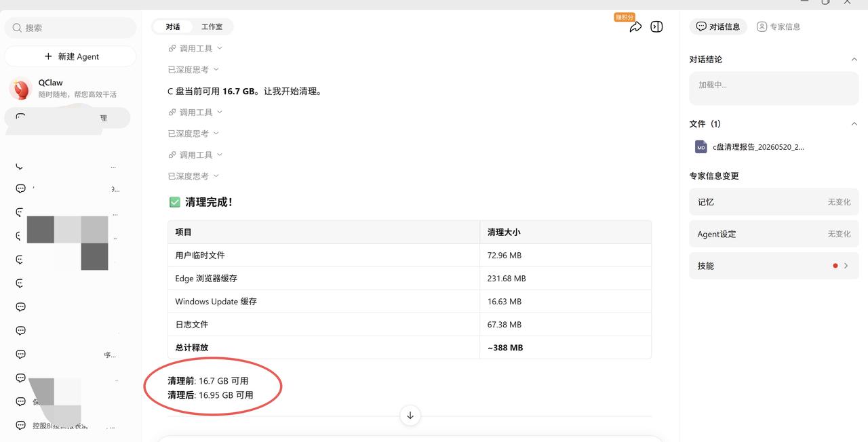868x442 pixels.
Task: Expand the 技能 row arrow
Action: 846,266
